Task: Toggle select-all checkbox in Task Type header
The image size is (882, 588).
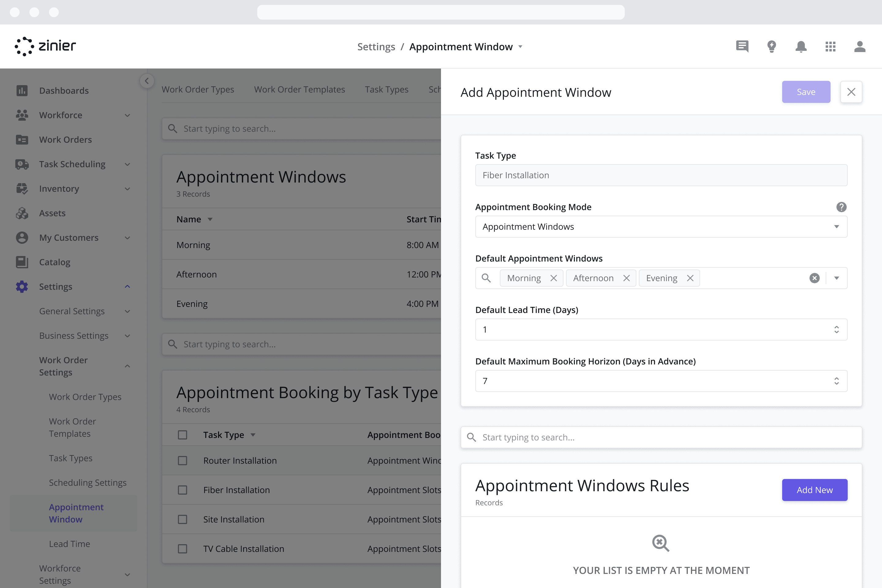Action: pyautogui.click(x=182, y=435)
